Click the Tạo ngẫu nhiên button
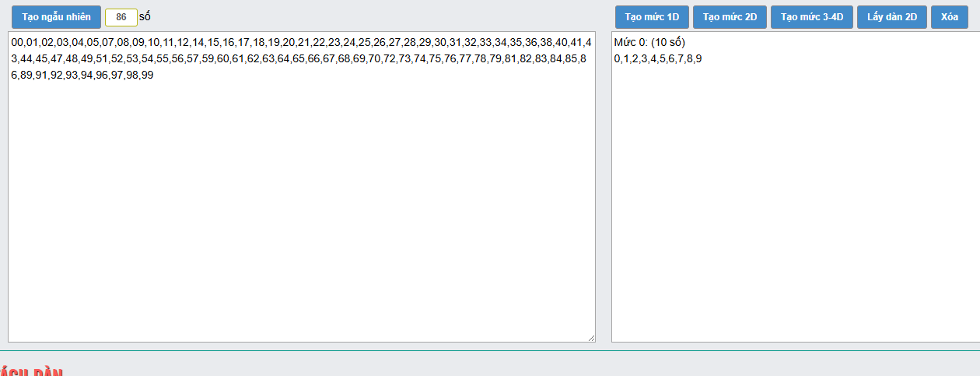Viewport: 980px width, 376px height. point(56,17)
